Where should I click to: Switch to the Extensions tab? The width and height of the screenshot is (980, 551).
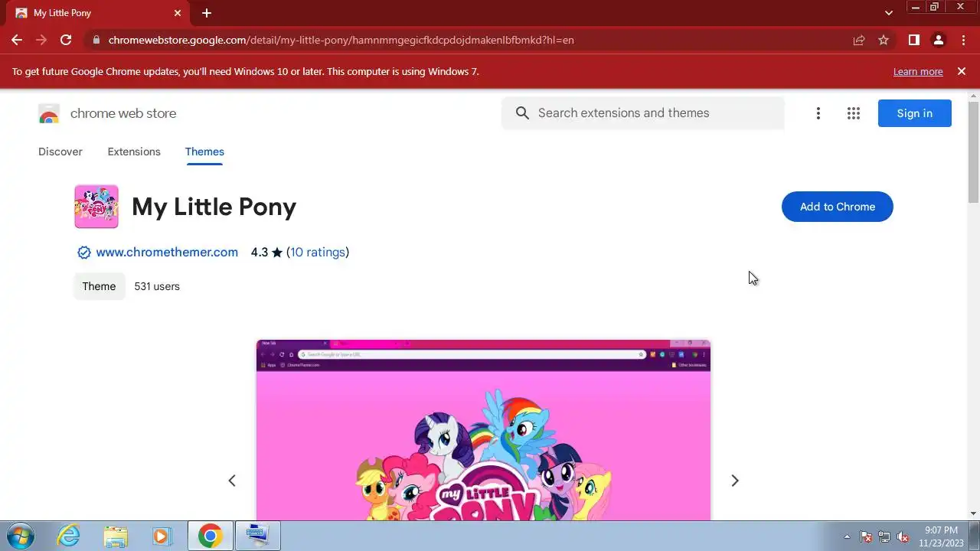134,152
